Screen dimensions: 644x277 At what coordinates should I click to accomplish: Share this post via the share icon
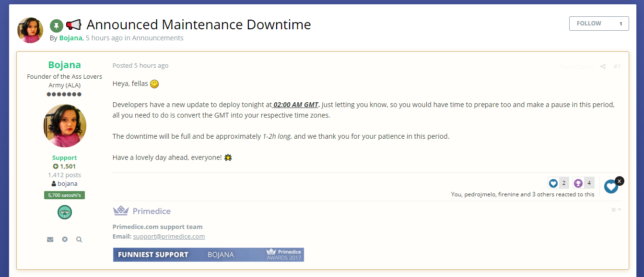pyautogui.click(x=603, y=66)
